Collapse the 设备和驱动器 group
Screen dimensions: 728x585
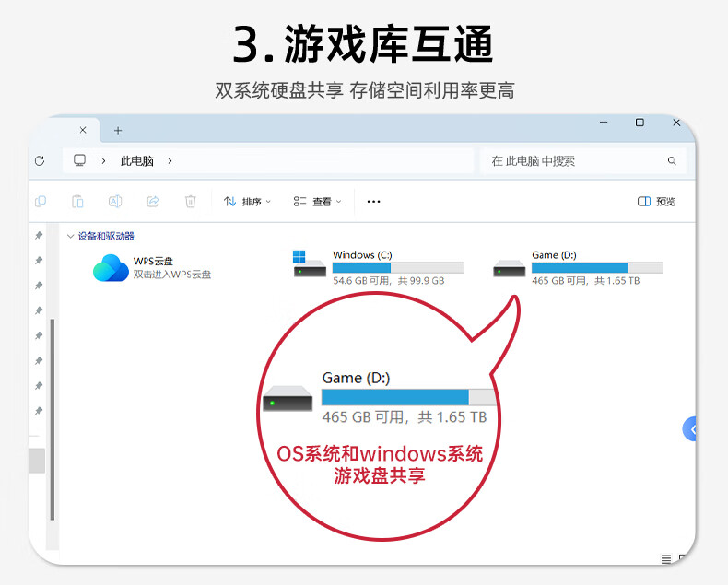coord(71,237)
